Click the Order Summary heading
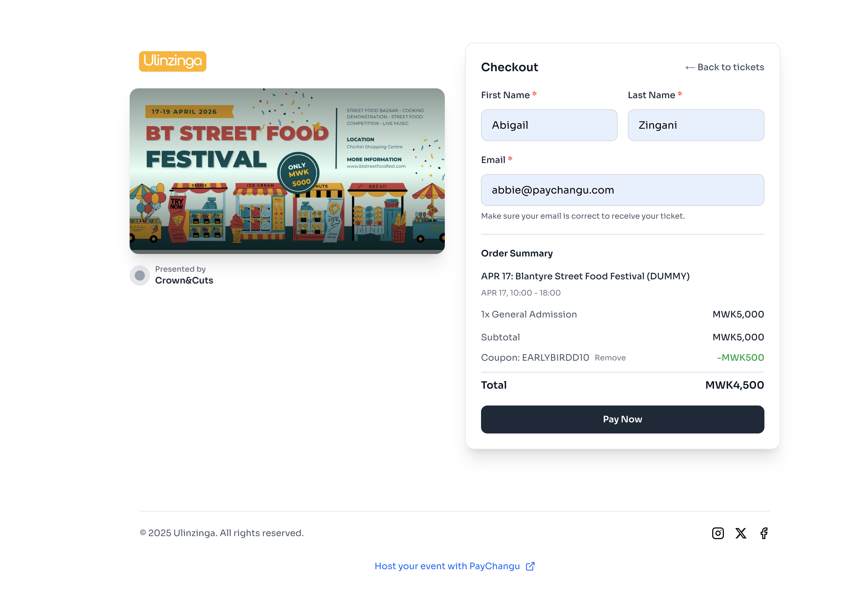This screenshot has width=868, height=593. (517, 253)
